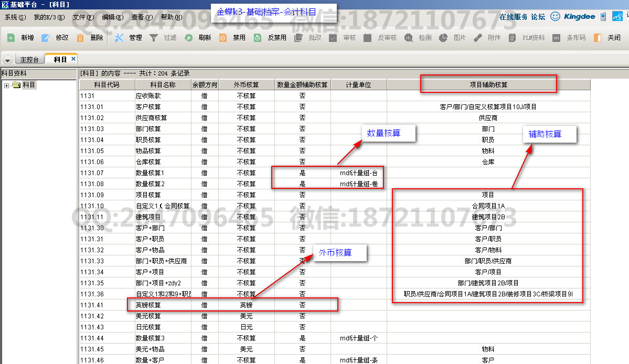Open the tab list dropdown arrow

click(7, 60)
